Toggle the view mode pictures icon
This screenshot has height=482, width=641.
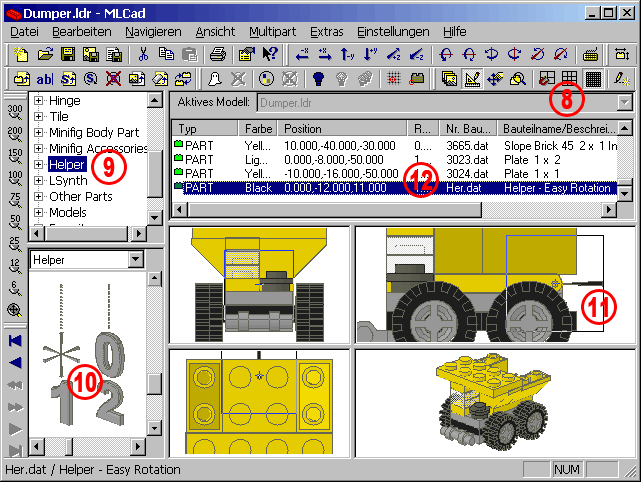coord(449,78)
